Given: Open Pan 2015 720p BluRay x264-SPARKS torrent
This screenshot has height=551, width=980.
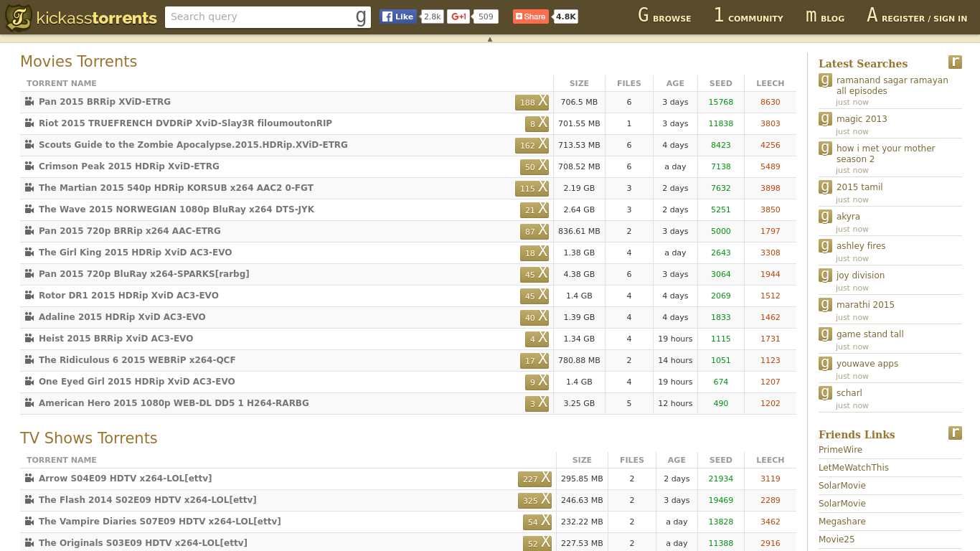Looking at the screenshot, I should click(x=144, y=274).
